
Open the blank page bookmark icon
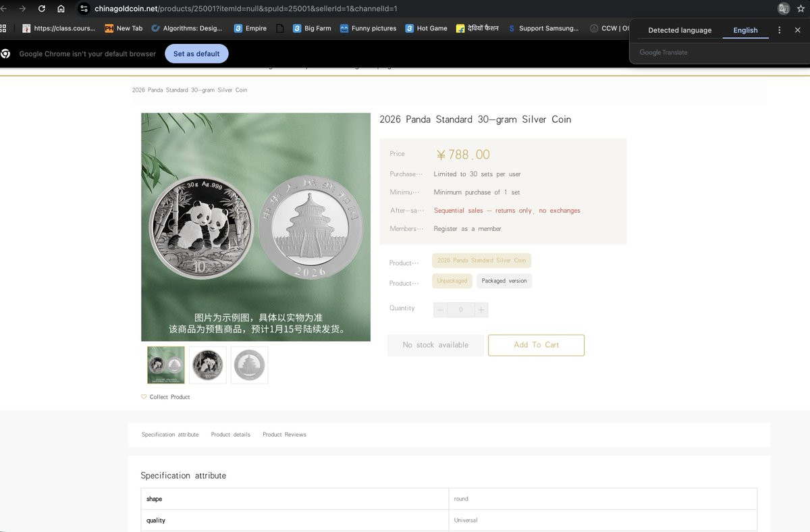pos(279,28)
